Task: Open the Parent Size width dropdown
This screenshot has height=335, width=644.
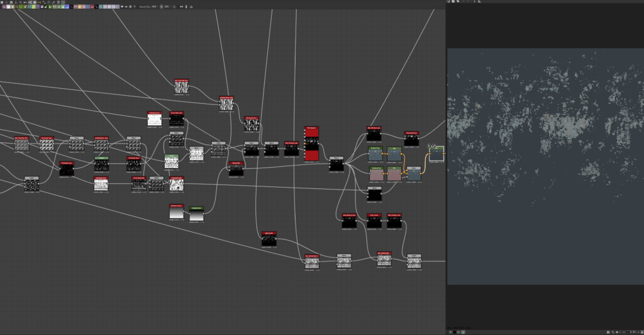Action: (155, 7)
